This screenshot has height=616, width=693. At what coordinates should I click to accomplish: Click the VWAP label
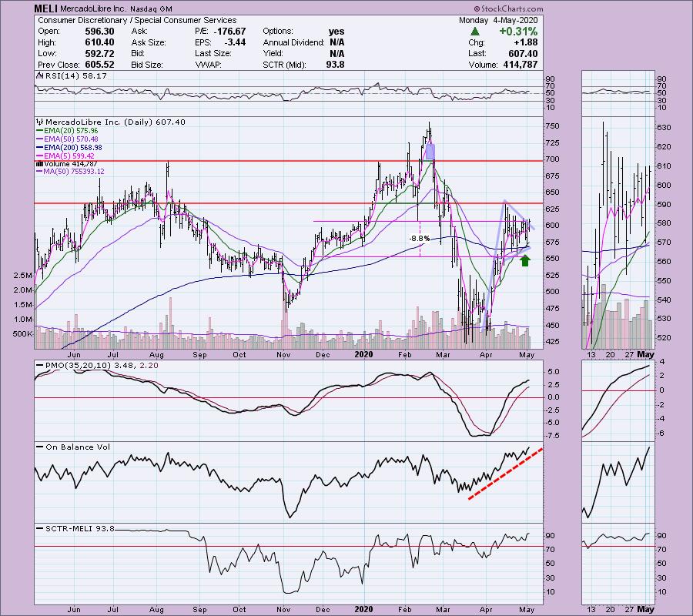[208, 65]
